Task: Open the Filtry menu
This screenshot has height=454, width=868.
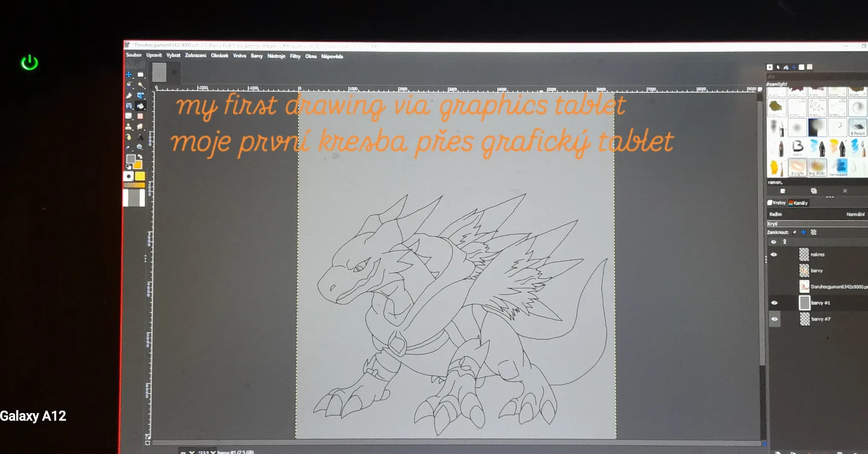Action: coord(295,56)
